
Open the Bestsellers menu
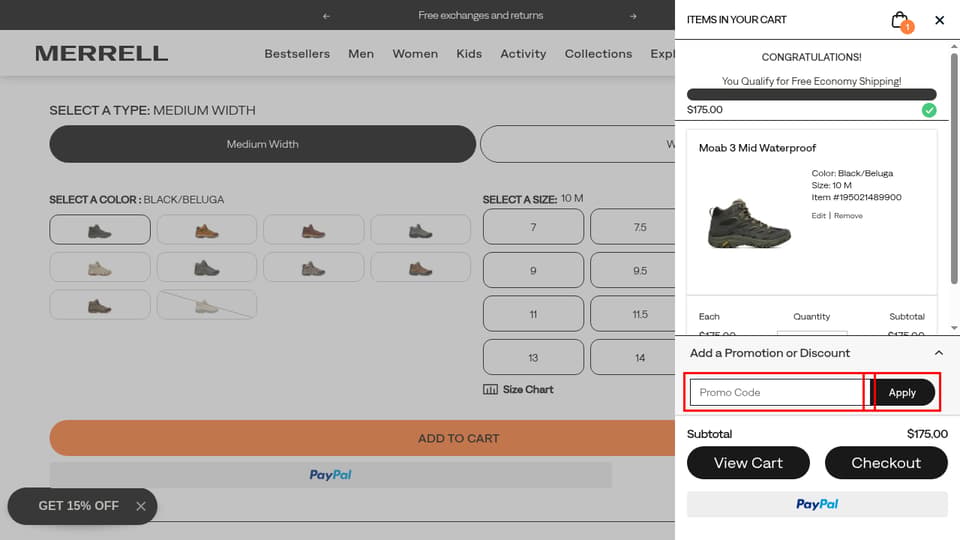297,54
